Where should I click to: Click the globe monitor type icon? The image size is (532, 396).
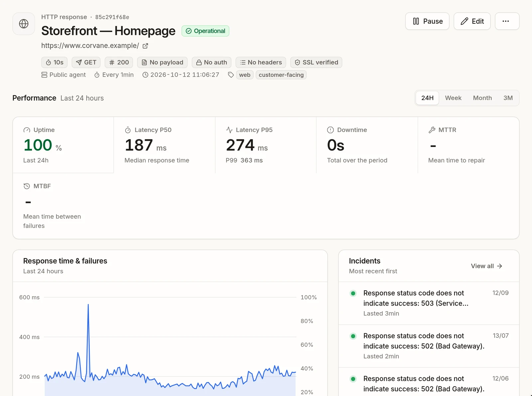pyautogui.click(x=24, y=24)
